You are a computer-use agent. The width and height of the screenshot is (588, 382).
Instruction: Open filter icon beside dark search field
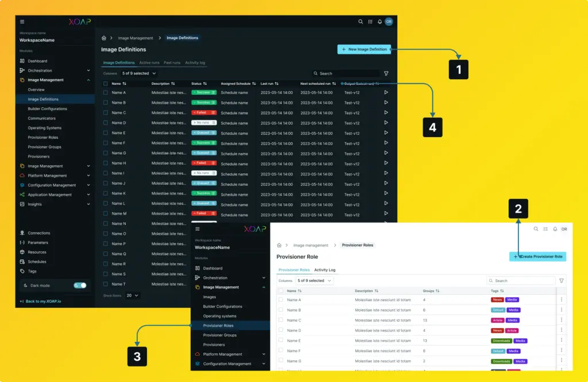(386, 73)
